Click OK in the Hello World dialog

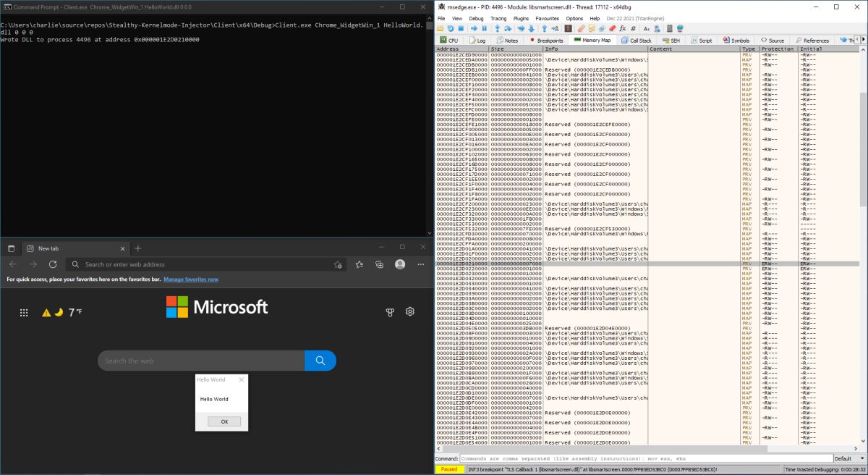224,421
